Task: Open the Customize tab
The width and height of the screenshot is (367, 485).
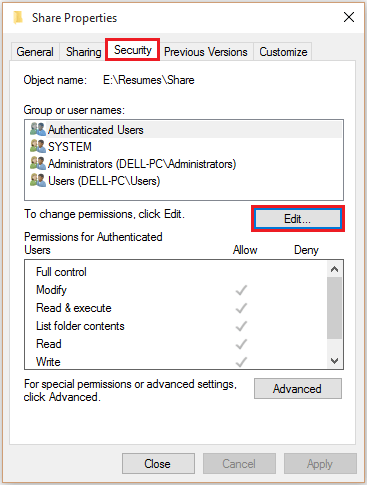Action: coord(283,52)
